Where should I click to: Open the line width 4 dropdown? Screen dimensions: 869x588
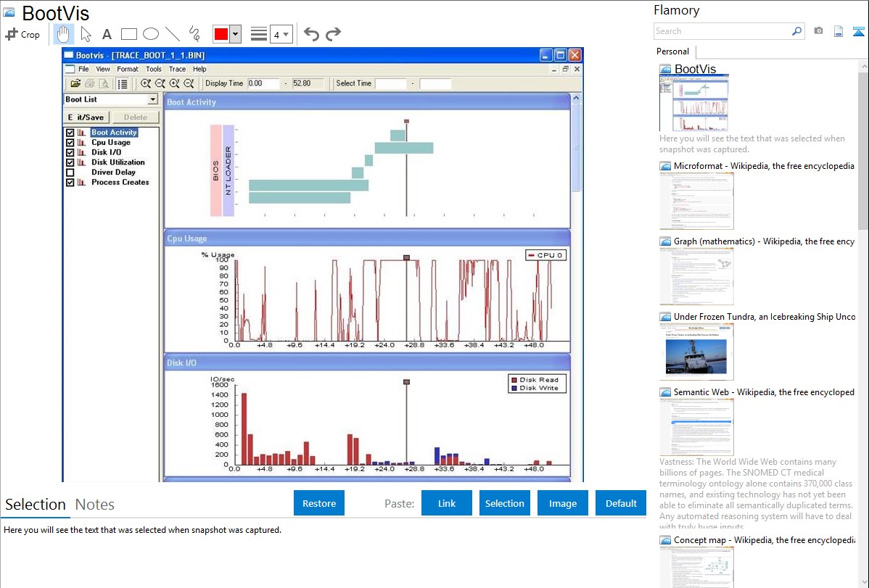pos(281,34)
